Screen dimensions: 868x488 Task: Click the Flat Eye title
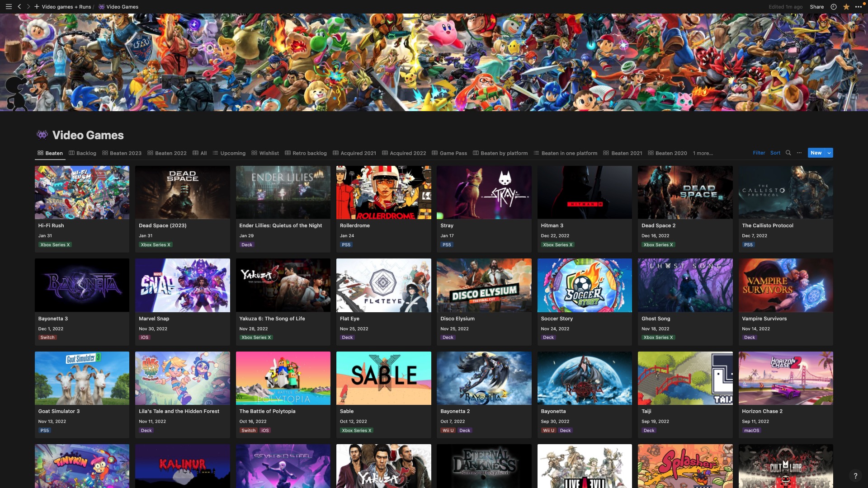[x=349, y=319]
